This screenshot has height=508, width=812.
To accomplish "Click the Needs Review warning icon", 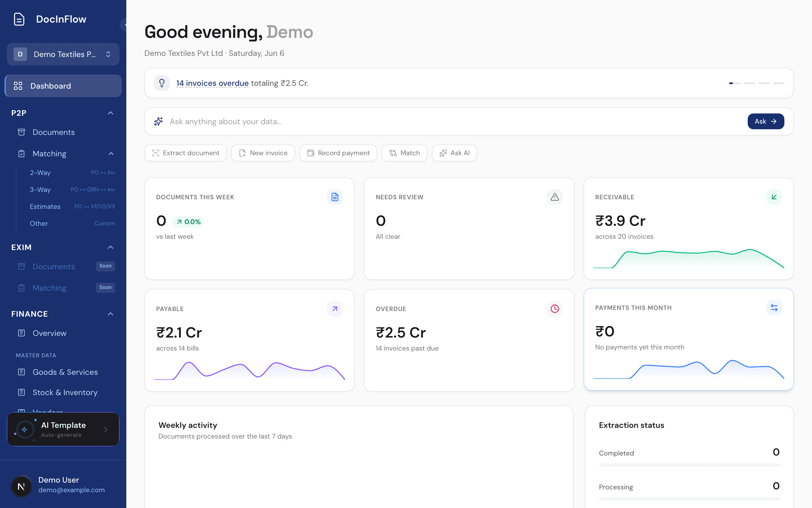I will pos(555,197).
